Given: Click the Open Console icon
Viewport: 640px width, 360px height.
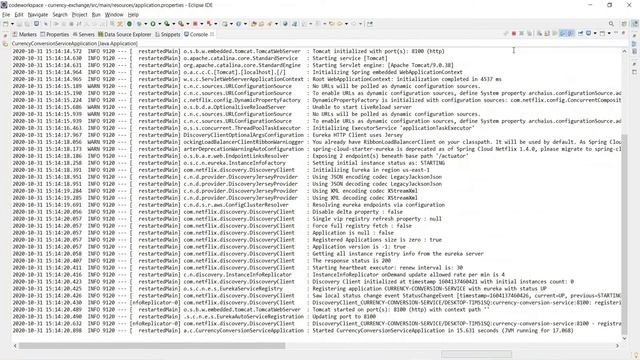Looking at the screenshot, I should (602, 33).
